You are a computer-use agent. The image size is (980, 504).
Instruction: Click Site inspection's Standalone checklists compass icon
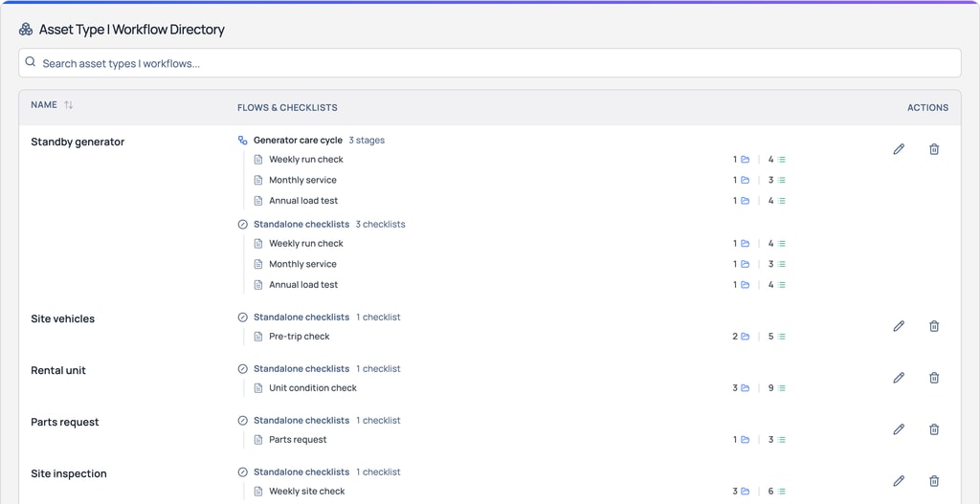point(243,472)
